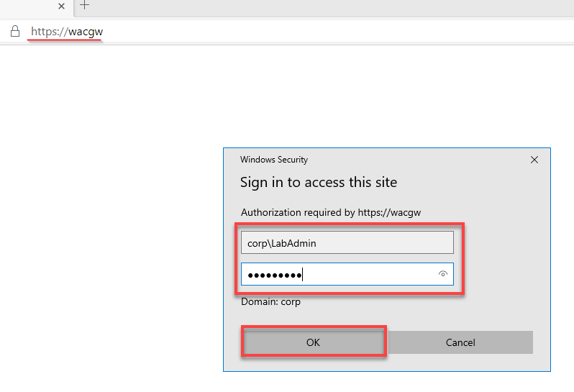This screenshot has width=574, height=392.
Task: Reveal password using the eye icon
Action: [443, 274]
